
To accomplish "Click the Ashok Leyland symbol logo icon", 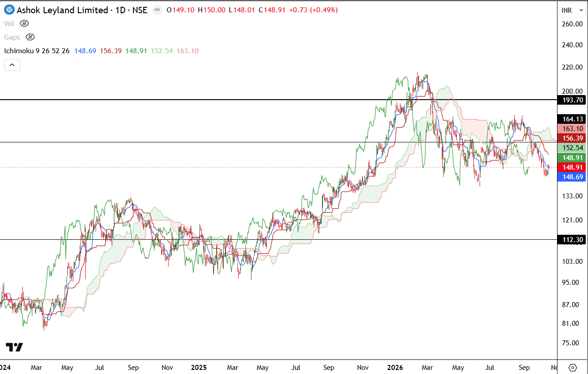I will [9, 10].
